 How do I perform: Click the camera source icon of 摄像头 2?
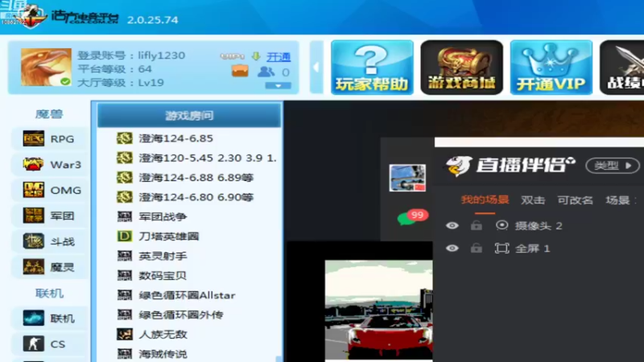(502, 225)
